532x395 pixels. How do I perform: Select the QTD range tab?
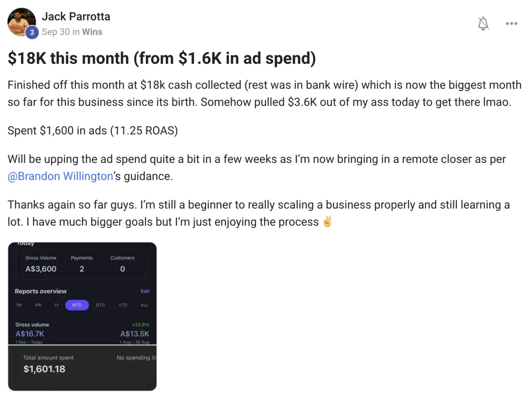click(x=100, y=305)
